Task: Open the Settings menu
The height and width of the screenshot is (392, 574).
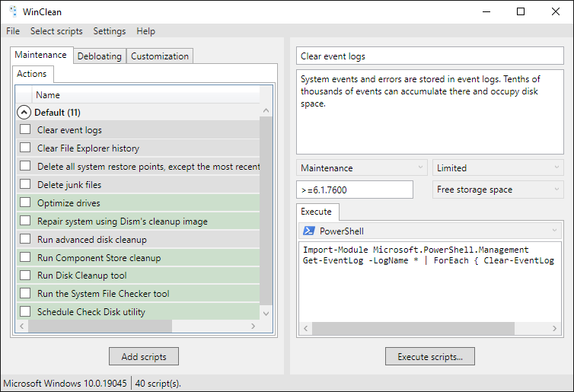Action: click(110, 31)
